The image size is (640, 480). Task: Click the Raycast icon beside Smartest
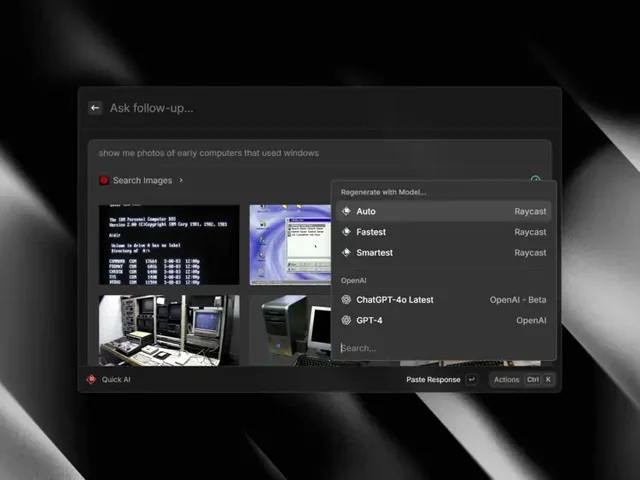pos(346,253)
